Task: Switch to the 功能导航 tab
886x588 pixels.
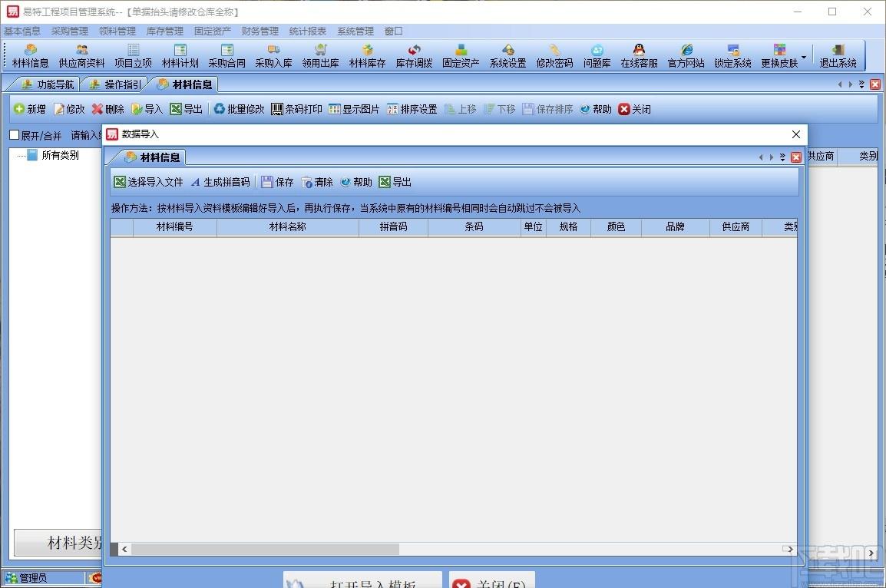Action: (47, 84)
